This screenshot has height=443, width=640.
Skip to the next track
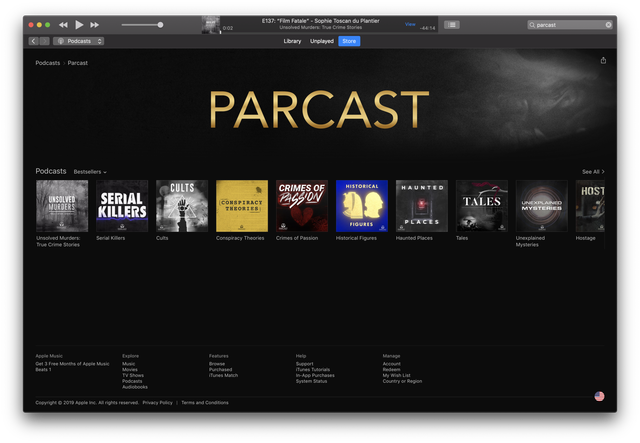pos(95,24)
